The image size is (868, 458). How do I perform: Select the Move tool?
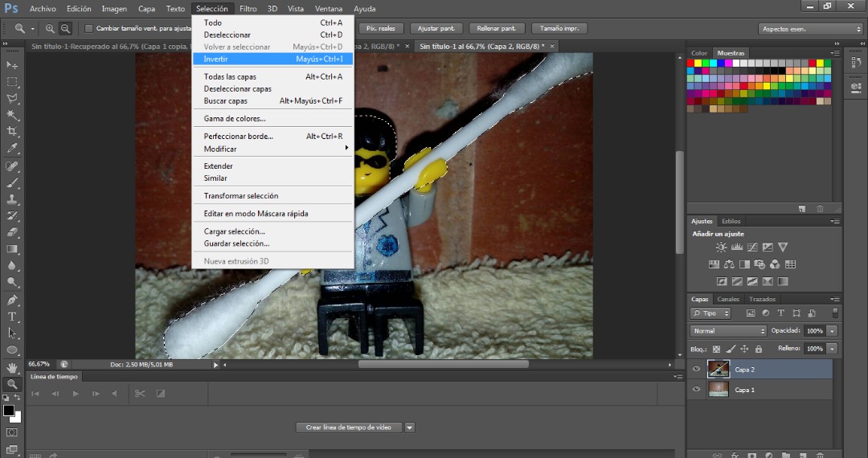click(x=11, y=65)
